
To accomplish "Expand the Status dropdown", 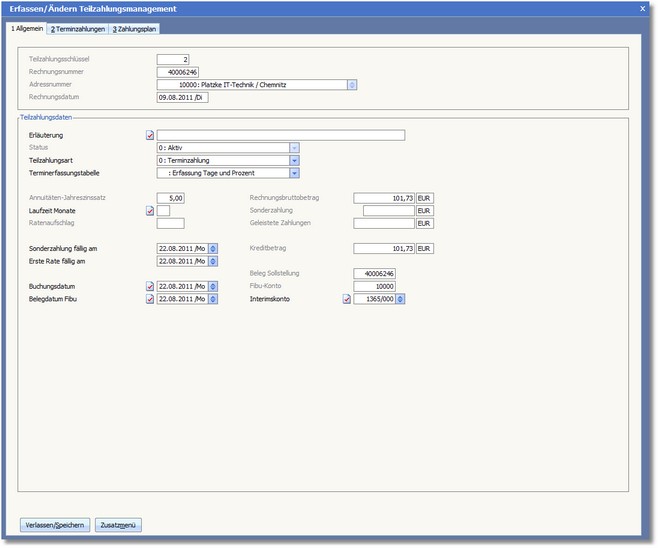I will pyautogui.click(x=295, y=147).
